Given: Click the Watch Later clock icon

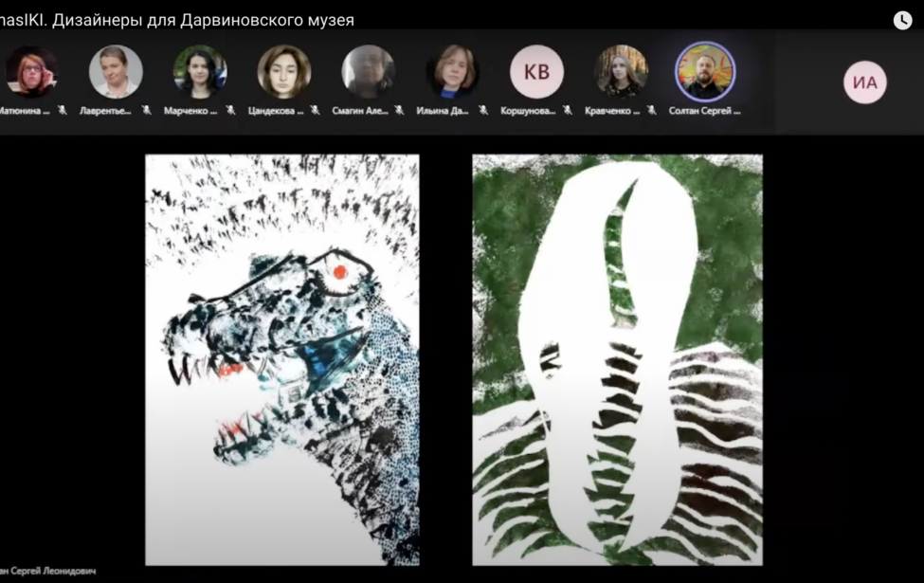Looking at the screenshot, I should pyautogui.click(x=902, y=20).
